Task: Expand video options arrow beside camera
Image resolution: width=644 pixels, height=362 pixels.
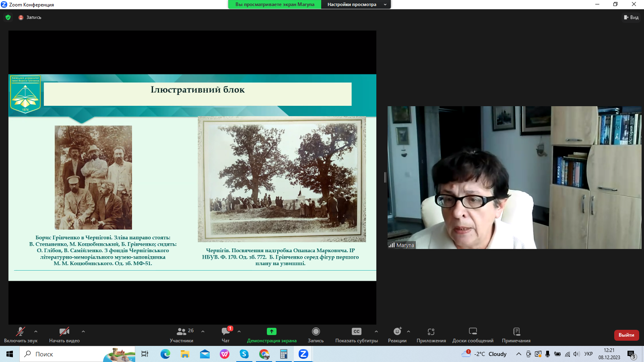Action: (83, 331)
